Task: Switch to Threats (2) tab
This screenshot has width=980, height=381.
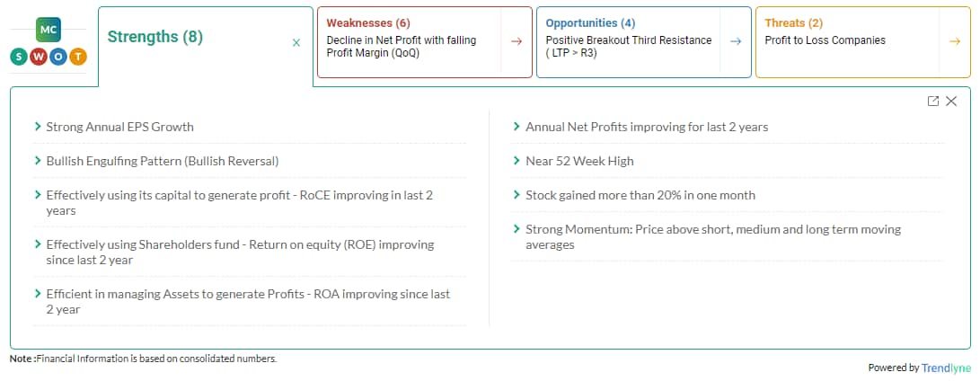Action: pyautogui.click(x=794, y=23)
